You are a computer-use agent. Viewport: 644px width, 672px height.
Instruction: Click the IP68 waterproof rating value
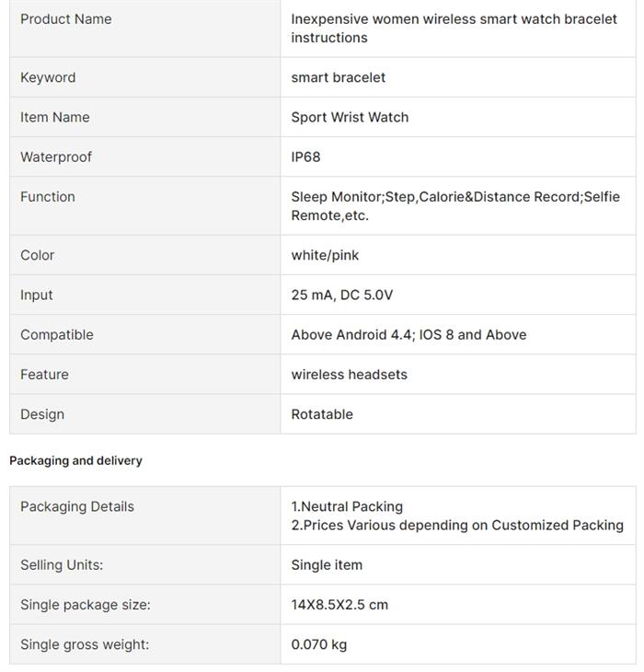(306, 156)
